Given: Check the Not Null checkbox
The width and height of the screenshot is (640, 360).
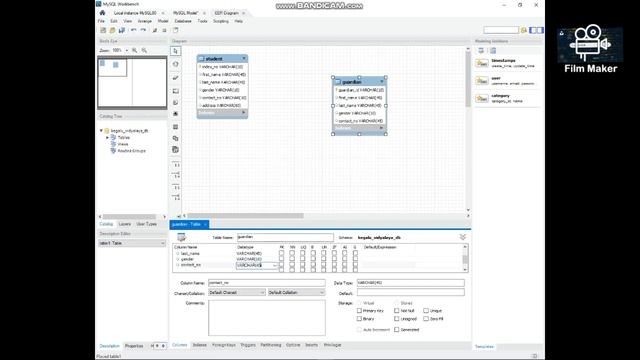Looking at the screenshot, I should click(396, 311).
